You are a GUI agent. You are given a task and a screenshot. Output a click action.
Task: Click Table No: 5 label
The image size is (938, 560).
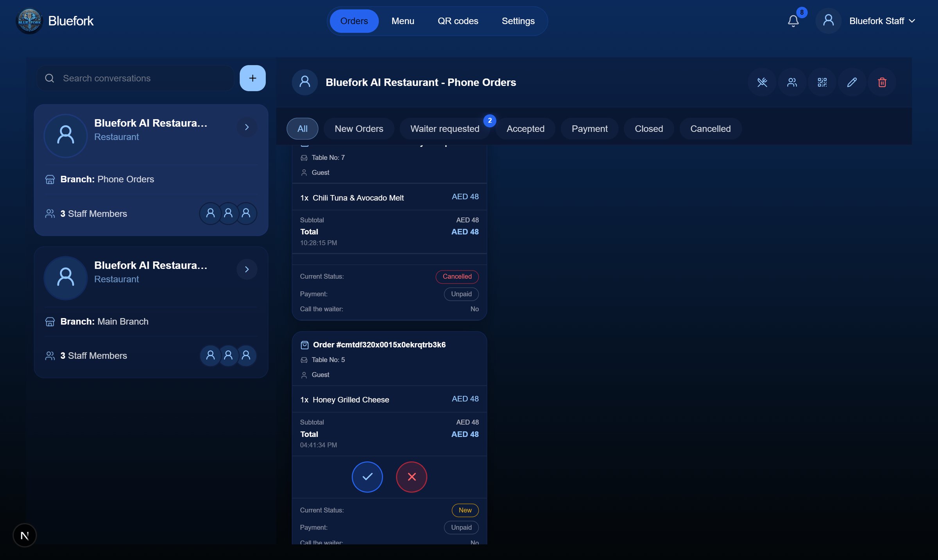point(328,360)
